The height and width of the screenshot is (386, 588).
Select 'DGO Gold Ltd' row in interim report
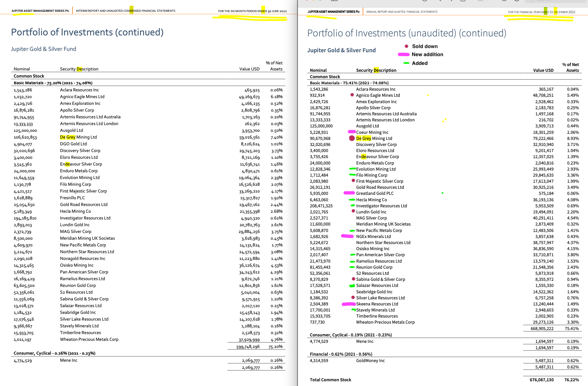tap(148, 144)
